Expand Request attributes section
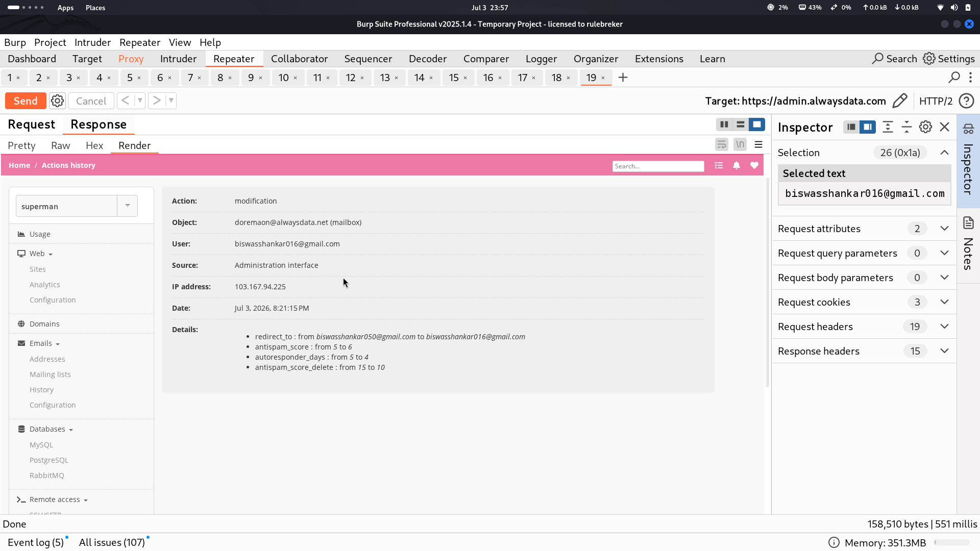 click(944, 229)
